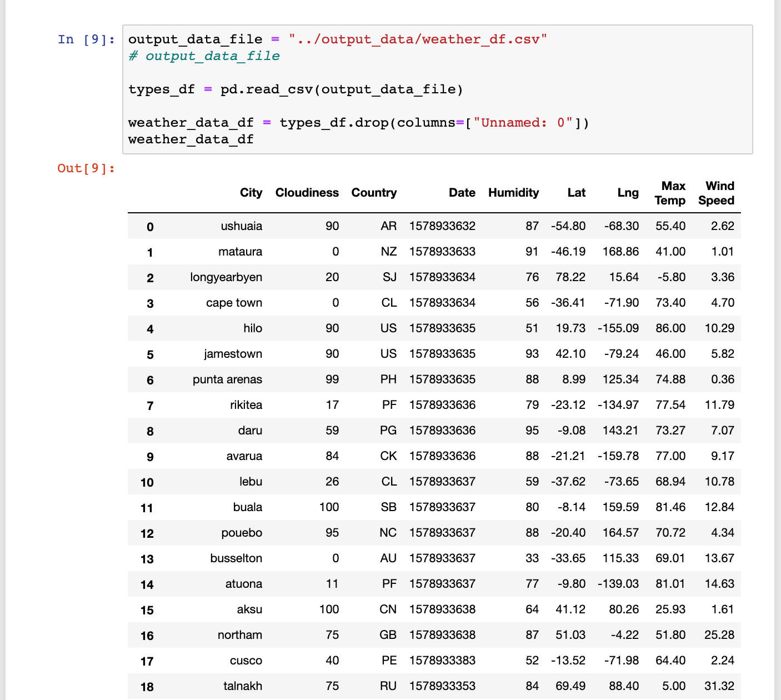This screenshot has width=781, height=700.
Task: Click the date value 1578933632
Action: click(443, 226)
